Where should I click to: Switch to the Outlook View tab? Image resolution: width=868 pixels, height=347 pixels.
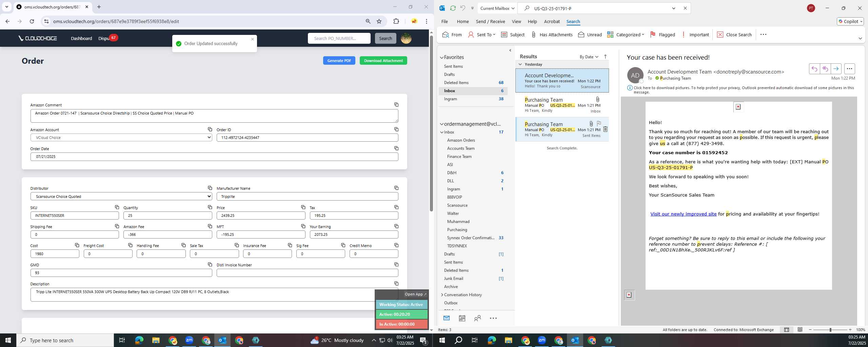pos(516,21)
